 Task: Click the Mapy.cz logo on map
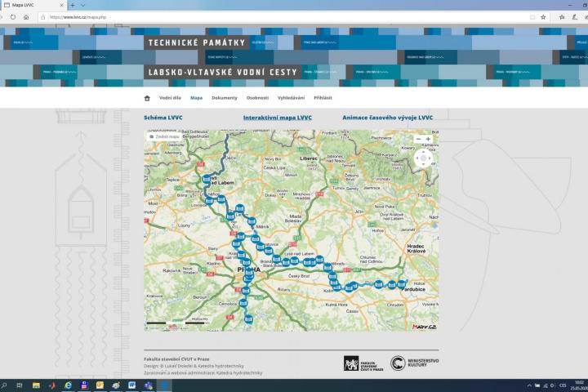(x=424, y=326)
